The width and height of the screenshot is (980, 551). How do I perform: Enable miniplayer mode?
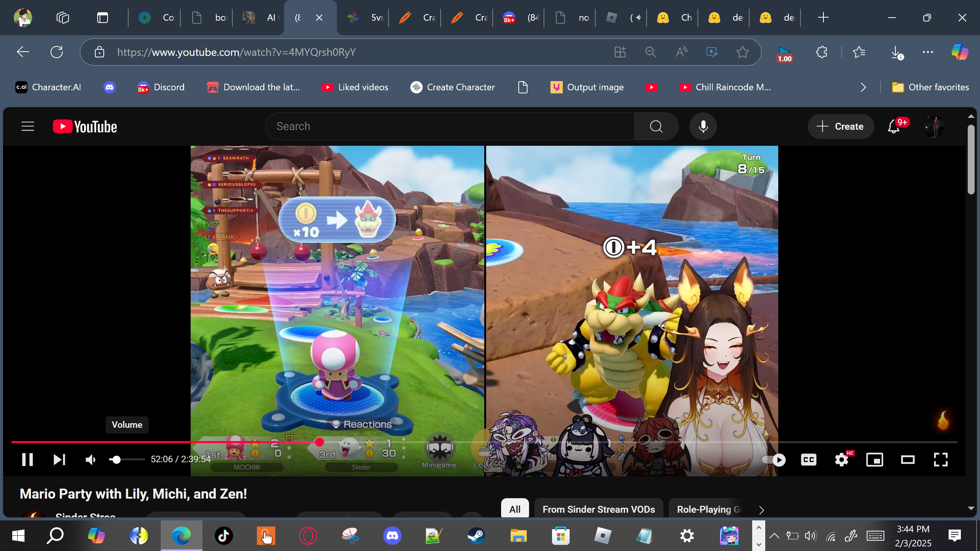875,460
